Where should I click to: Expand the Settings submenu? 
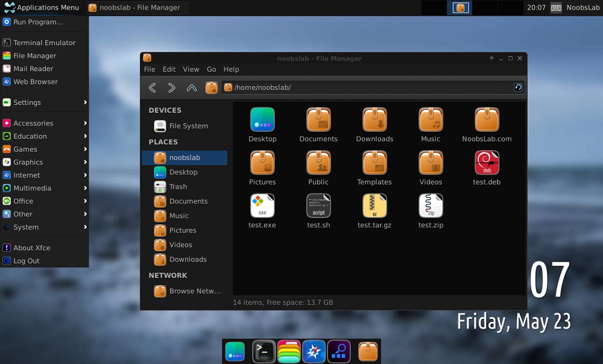pos(45,102)
